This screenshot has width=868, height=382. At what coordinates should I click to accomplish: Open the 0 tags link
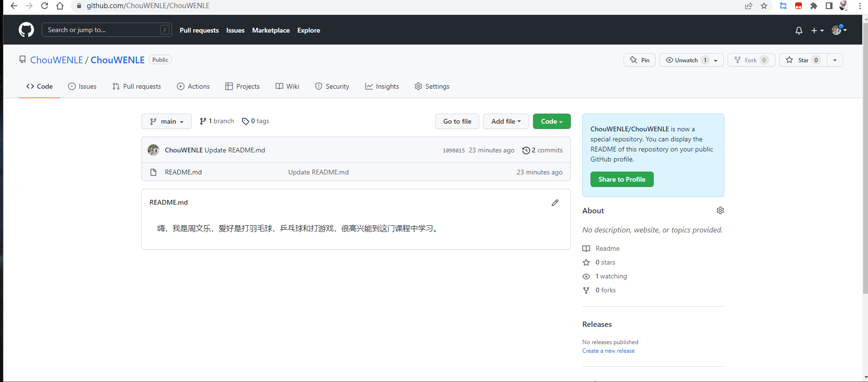(255, 121)
